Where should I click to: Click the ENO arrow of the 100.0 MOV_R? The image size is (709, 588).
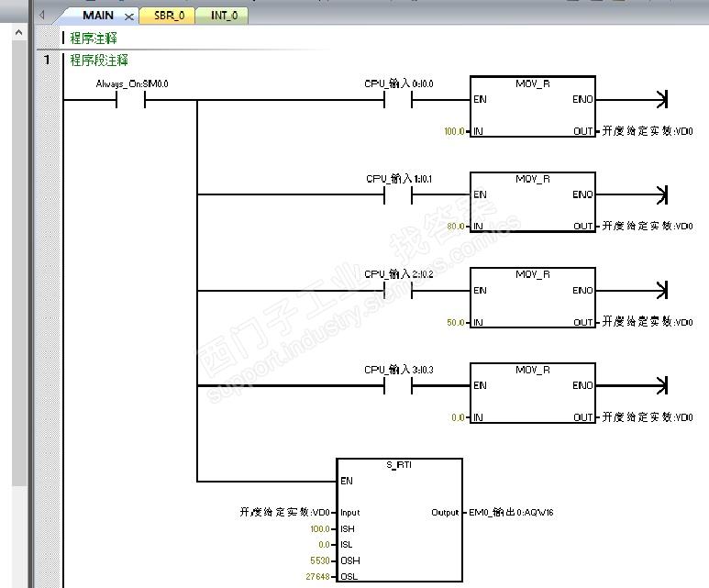click(662, 99)
